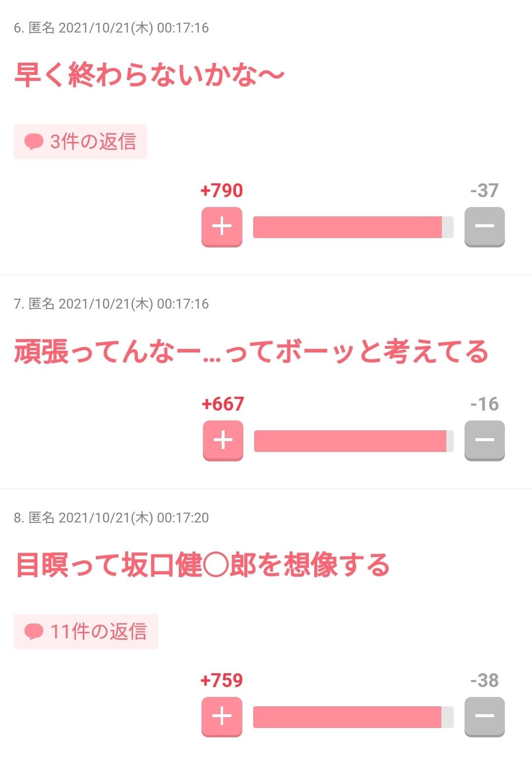
Task: Tap the -38 downvote count
Action: click(x=484, y=680)
